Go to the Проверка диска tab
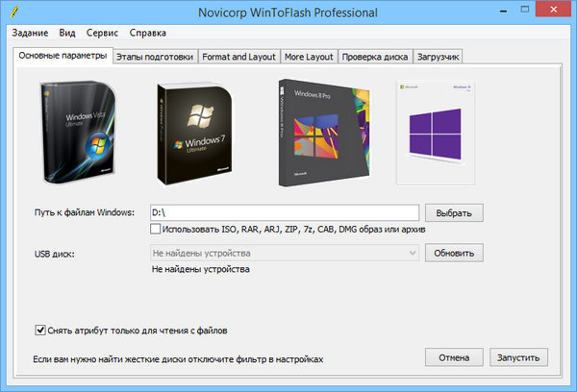Viewport: 577px width, 392px height. click(374, 58)
